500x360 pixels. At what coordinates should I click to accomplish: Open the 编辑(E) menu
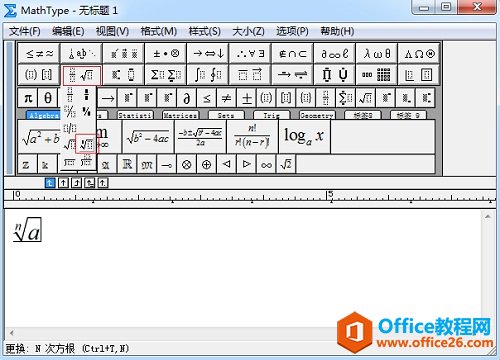68,31
